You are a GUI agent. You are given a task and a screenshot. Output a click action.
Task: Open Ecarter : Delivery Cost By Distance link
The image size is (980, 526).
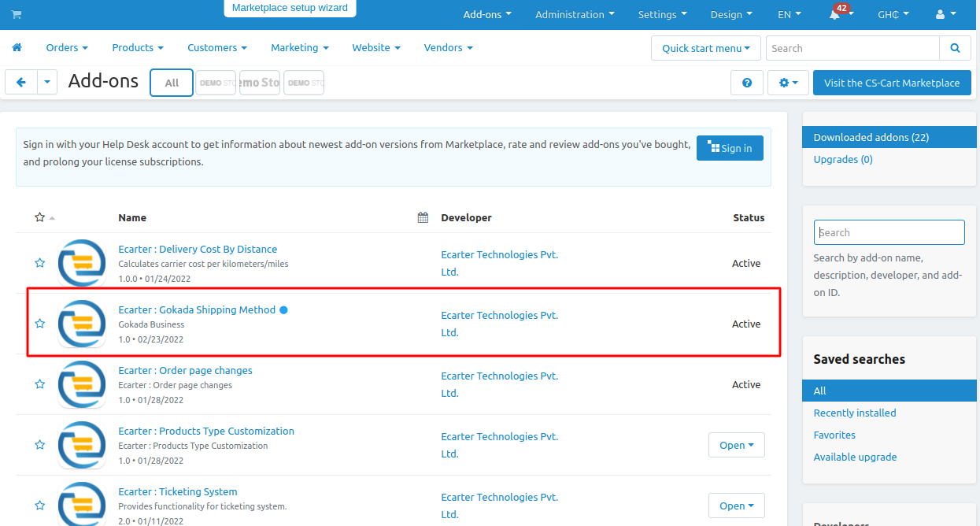(198, 249)
